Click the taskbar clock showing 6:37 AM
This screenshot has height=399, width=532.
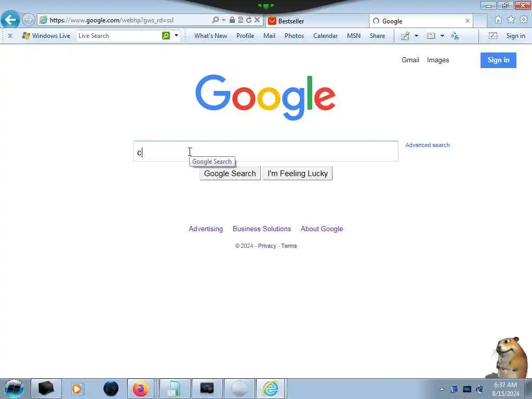[506, 389]
